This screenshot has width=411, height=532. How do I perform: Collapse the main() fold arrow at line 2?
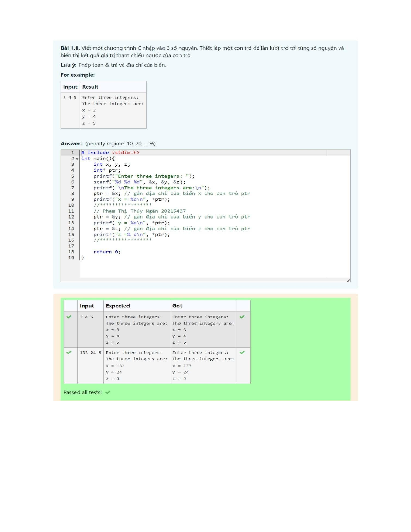coord(77,159)
